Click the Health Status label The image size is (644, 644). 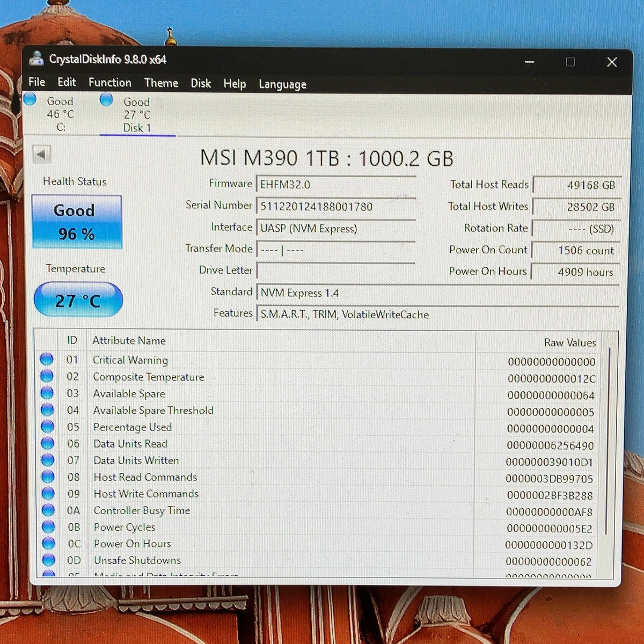point(75,181)
